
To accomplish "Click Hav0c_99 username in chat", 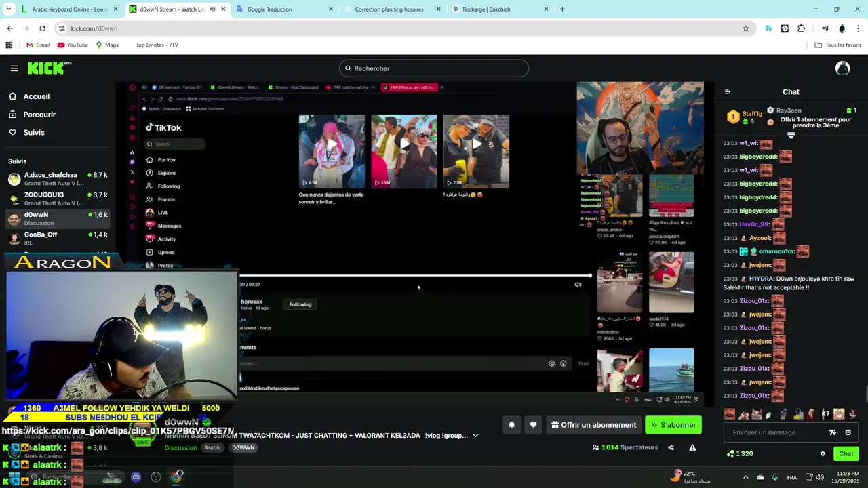I will [x=754, y=224].
